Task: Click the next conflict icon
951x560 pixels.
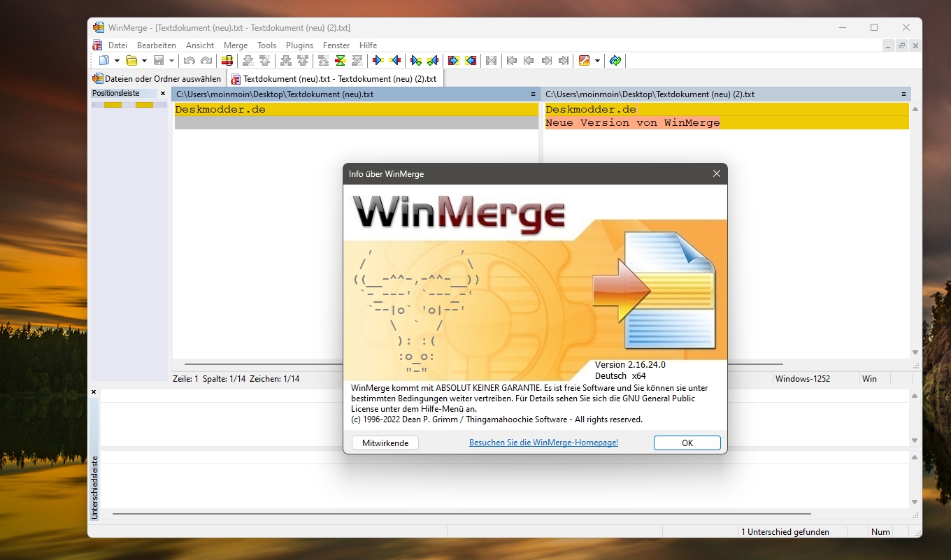Action: (285, 61)
